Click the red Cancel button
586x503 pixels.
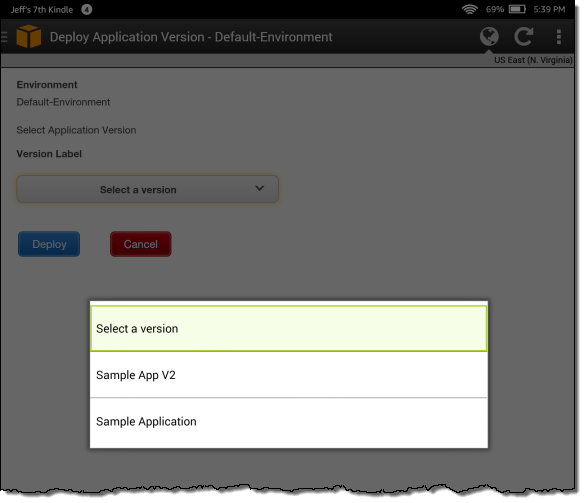pyautogui.click(x=141, y=244)
